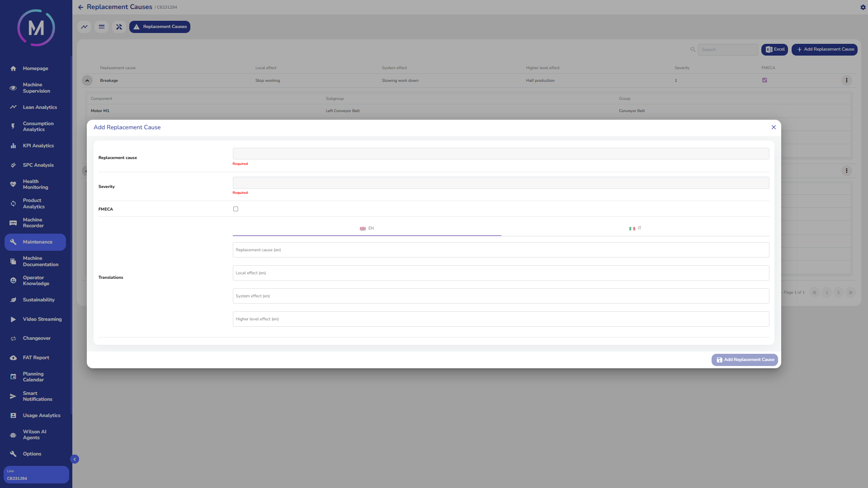Collapse the Breakage row expander

pos(87,80)
